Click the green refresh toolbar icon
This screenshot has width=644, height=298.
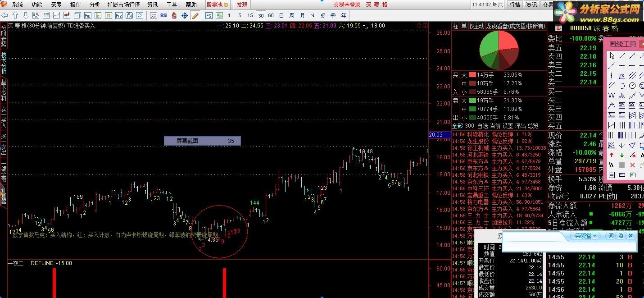[219, 15]
